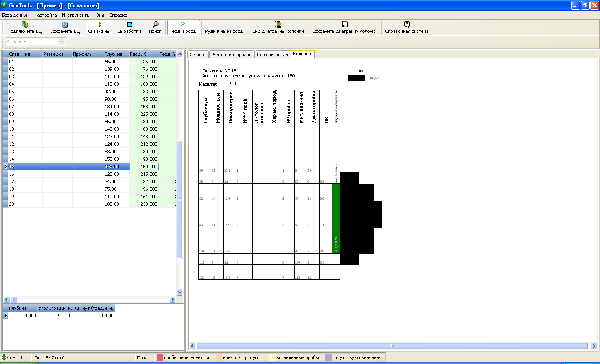This screenshot has width=600, height=364.
Task: Click wells table scroll down arrow
Action: pyautogui.click(x=180, y=292)
